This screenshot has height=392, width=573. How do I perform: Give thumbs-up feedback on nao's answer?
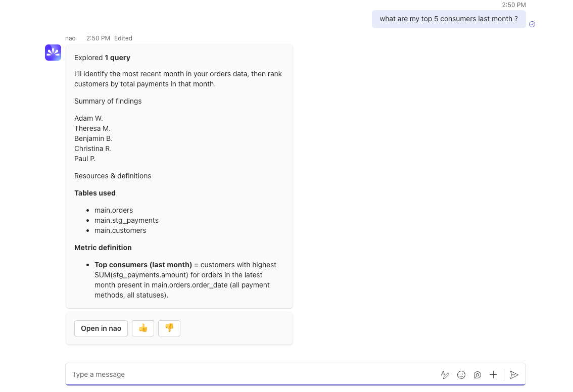click(x=142, y=328)
